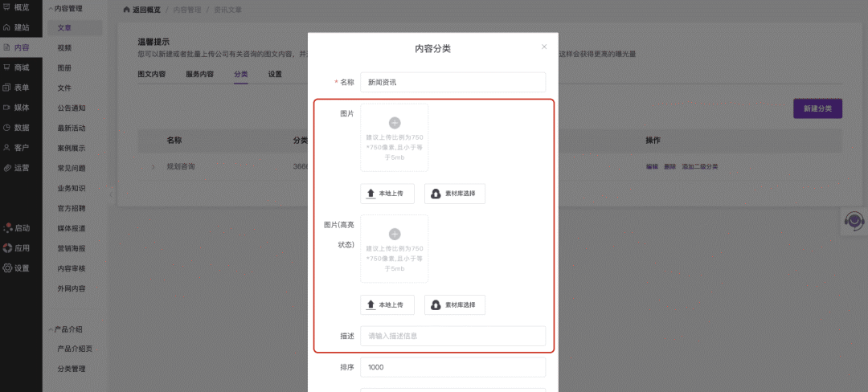The height and width of the screenshot is (392, 868).
Task: Close the 内容分类 dialog
Action: (544, 47)
